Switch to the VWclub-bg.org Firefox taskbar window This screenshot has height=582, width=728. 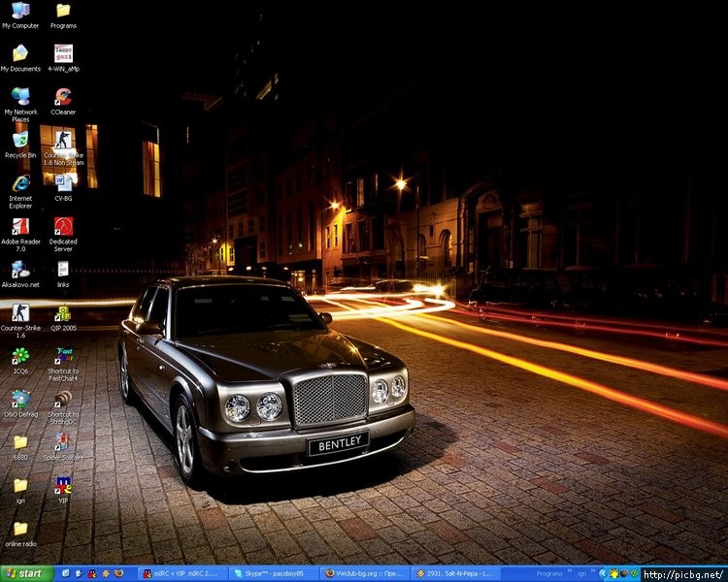[365, 573]
